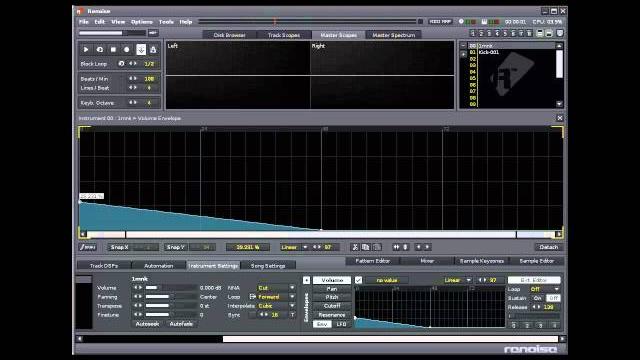Image resolution: width=640 pixels, height=360 pixels.
Task: Click the 29.231 % point value field
Action: click(248, 247)
